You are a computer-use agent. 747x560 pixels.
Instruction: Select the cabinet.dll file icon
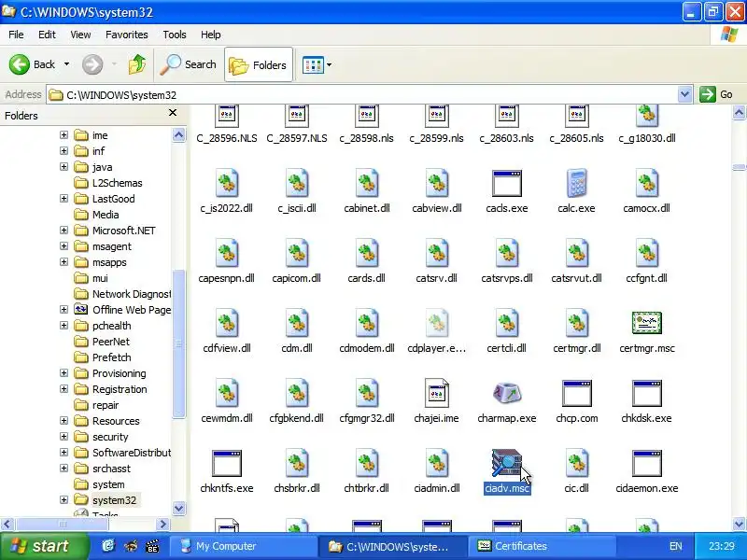367,183
